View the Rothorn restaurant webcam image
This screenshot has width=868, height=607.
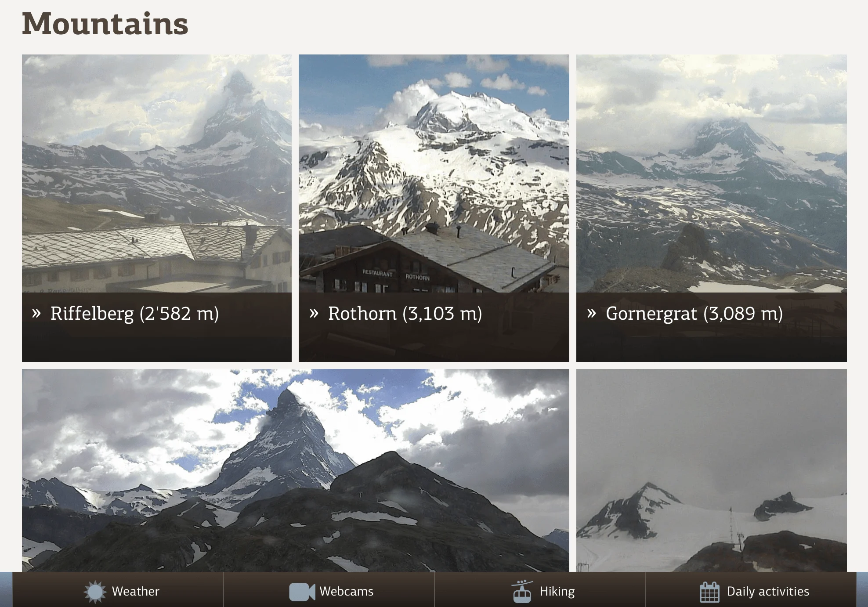(x=434, y=173)
